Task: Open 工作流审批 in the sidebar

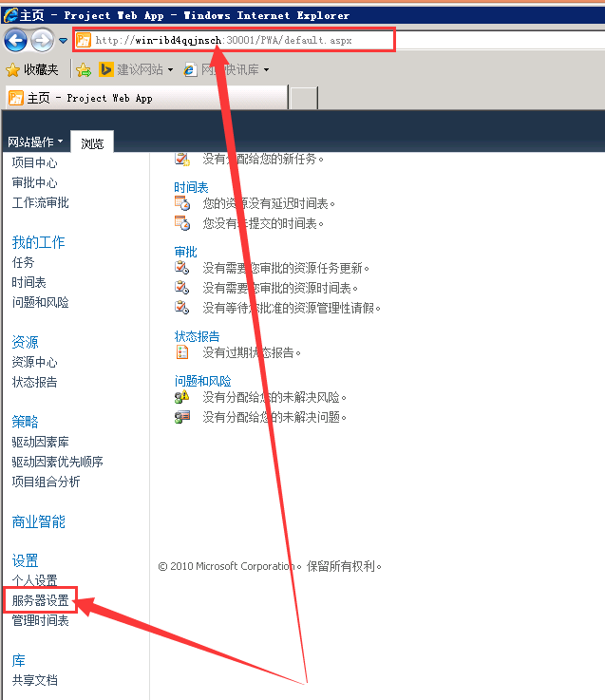Action: pyautogui.click(x=40, y=202)
